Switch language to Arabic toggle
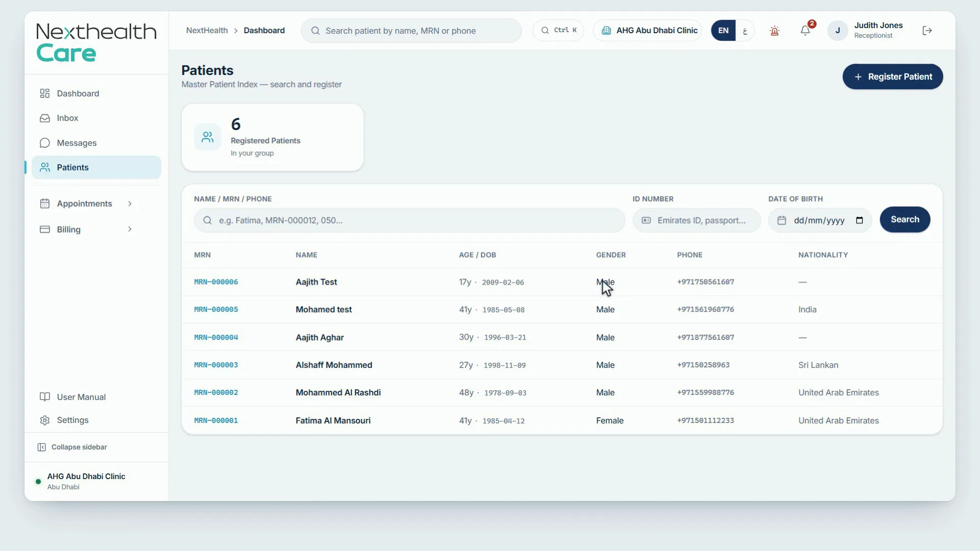The height and width of the screenshot is (551, 980). [745, 31]
